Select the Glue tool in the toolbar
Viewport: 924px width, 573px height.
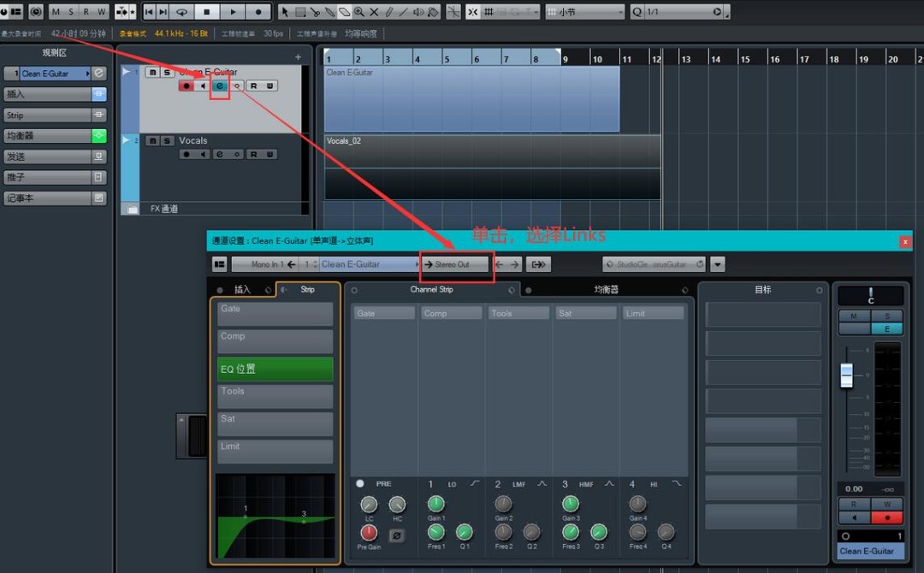pyautogui.click(x=330, y=12)
